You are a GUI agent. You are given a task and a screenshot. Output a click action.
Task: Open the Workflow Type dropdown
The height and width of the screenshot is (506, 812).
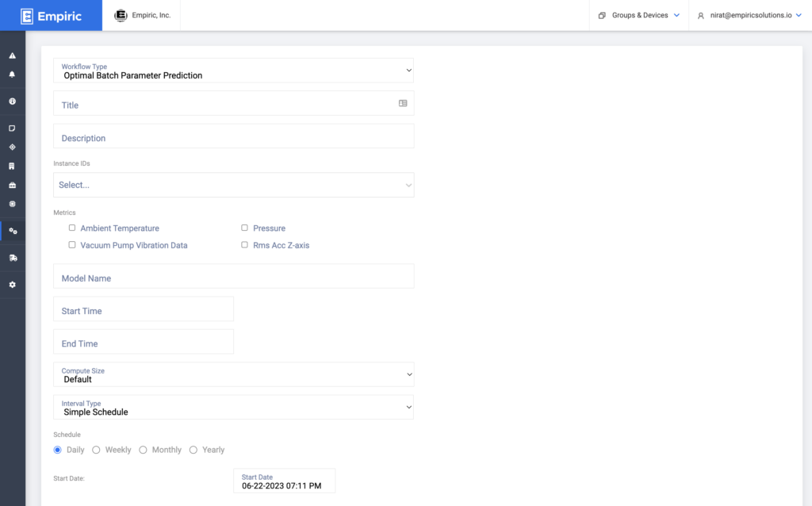(x=234, y=71)
